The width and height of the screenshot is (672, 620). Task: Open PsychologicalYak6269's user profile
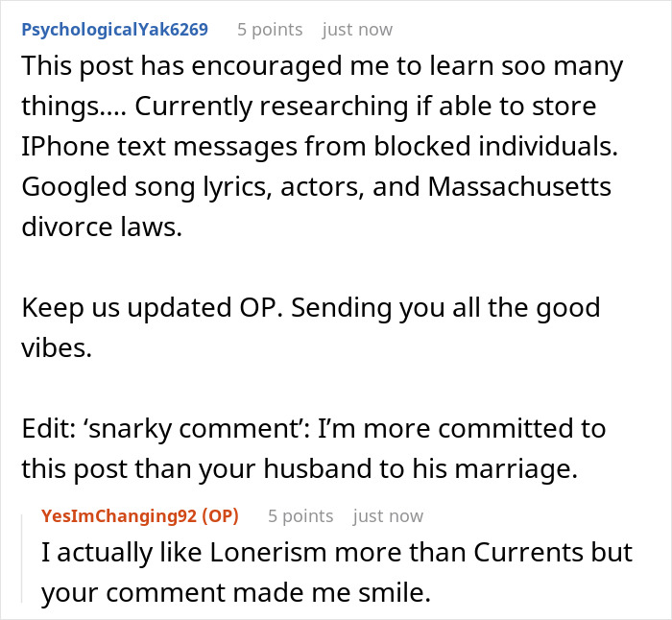tap(115, 30)
